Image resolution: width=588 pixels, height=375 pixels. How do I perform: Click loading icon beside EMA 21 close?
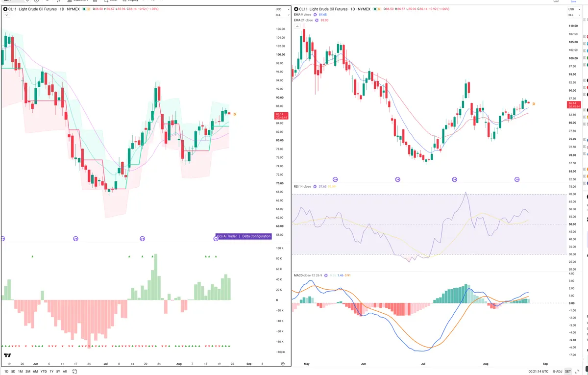coord(317,20)
